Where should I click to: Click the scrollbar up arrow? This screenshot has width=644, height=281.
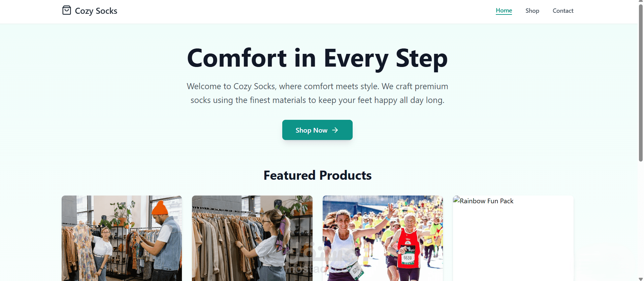point(641,2)
